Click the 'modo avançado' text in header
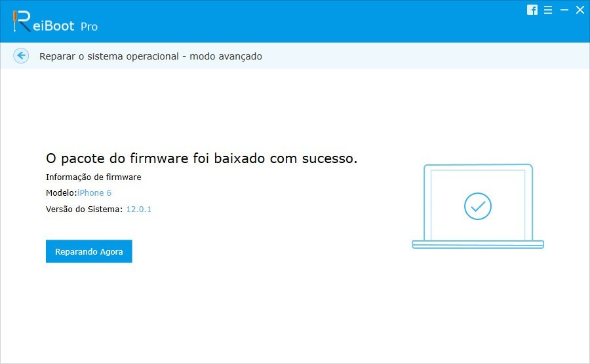The width and height of the screenshot is (590, 364). (x=226, y=56)
